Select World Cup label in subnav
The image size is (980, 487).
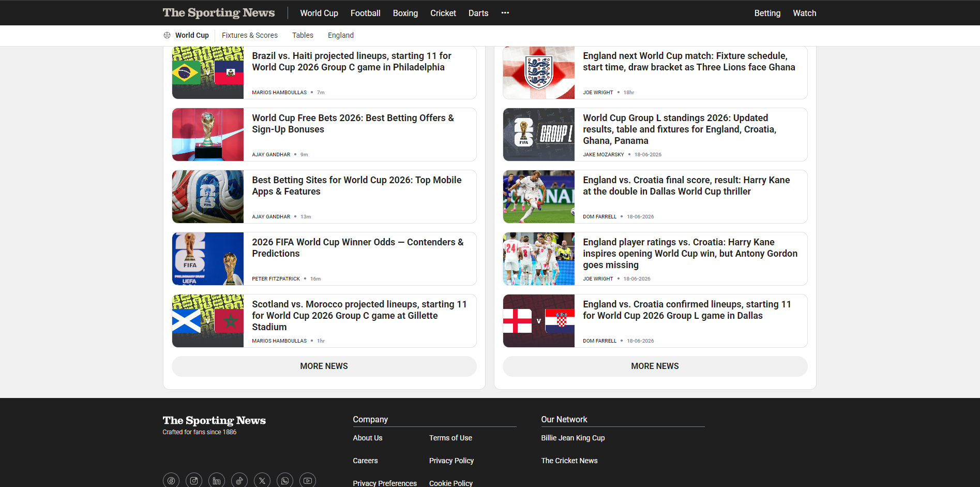point(192,35)
